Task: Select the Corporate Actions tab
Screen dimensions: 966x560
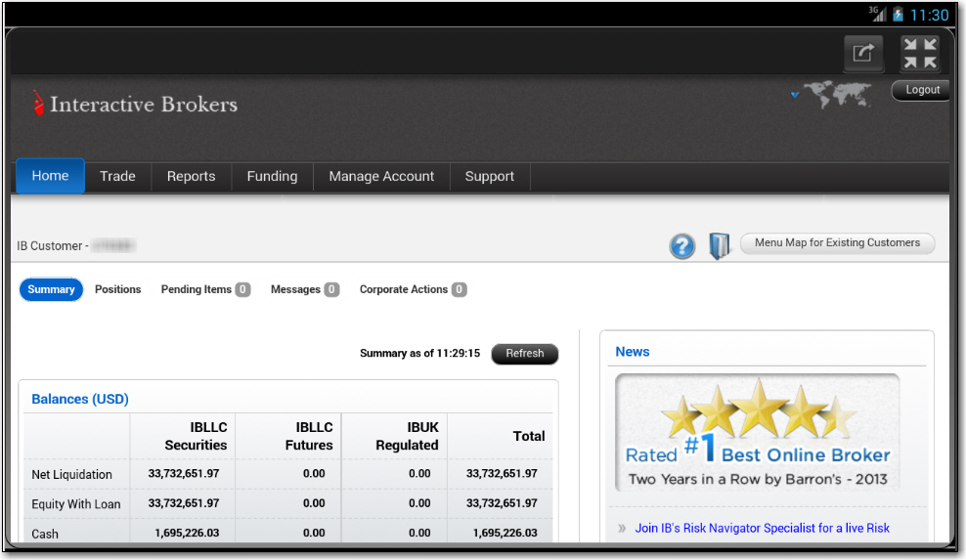Action: coord(412,290)
